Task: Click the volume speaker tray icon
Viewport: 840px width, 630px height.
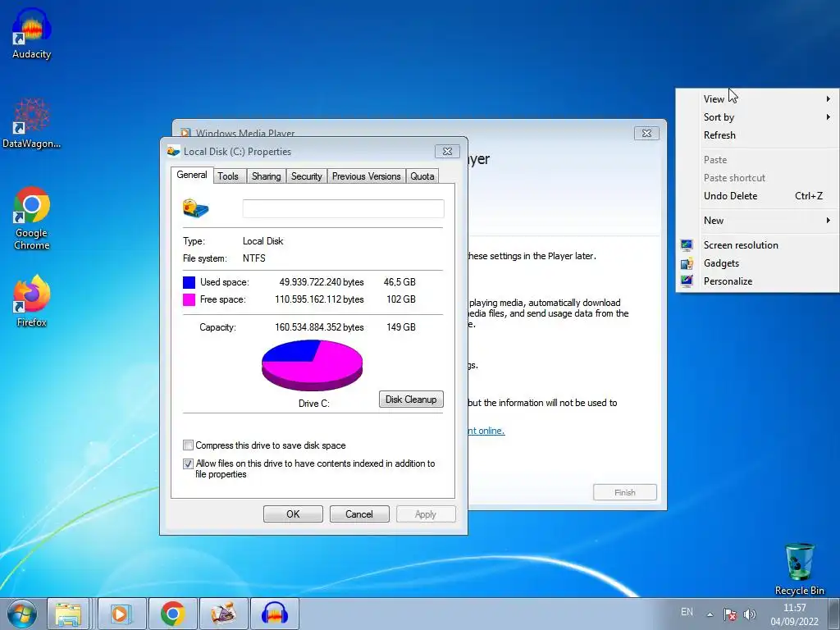Action: coord(750,614)
